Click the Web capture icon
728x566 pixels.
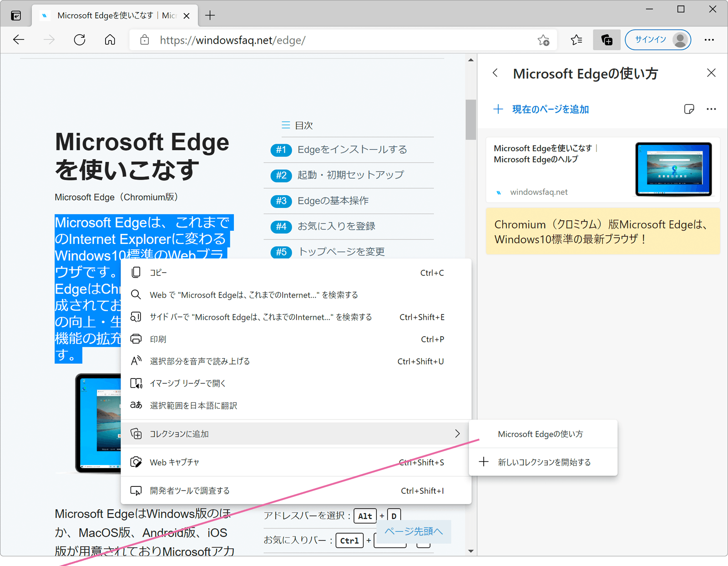coord(136,462)
